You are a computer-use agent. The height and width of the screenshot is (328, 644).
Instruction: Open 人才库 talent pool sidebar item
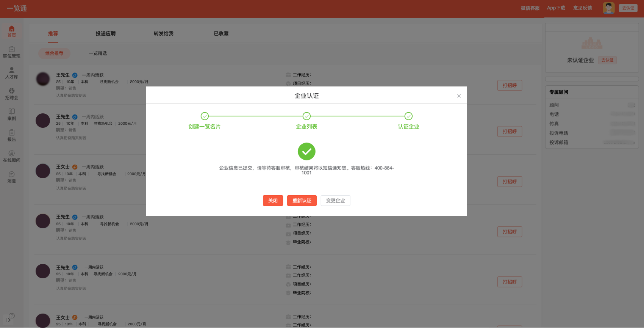[12, 73]
